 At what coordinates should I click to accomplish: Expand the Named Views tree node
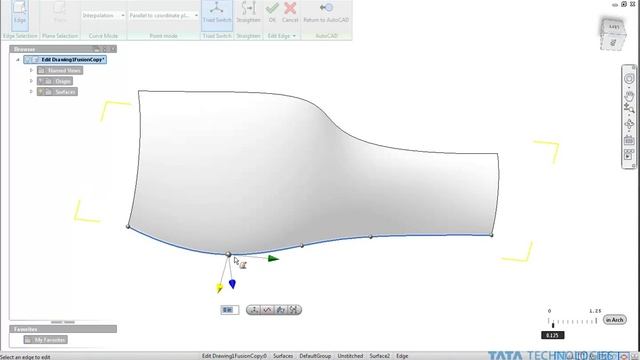[x=31, y=70]
